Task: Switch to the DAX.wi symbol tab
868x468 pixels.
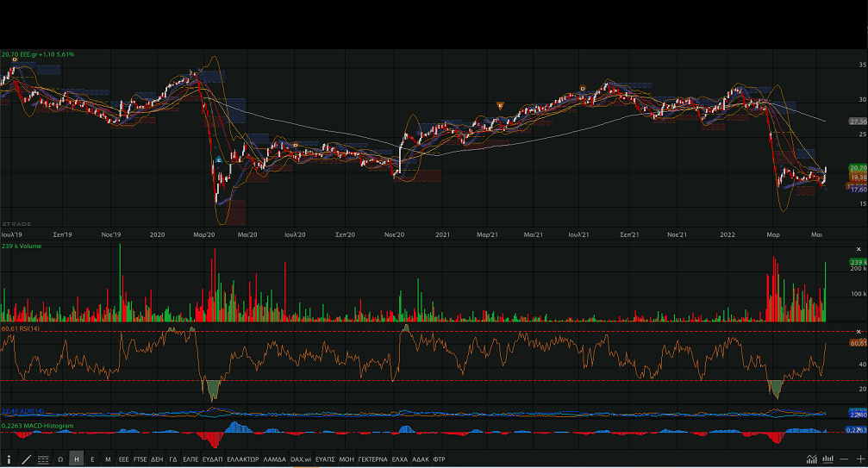Action: [300, 460]
